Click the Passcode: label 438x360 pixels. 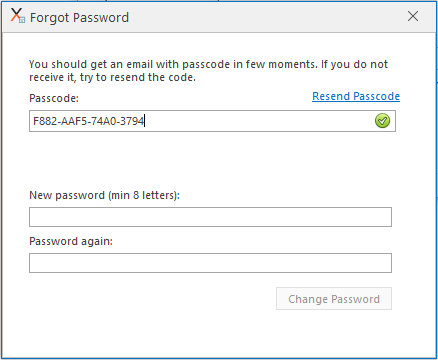[x=54, y=98]
